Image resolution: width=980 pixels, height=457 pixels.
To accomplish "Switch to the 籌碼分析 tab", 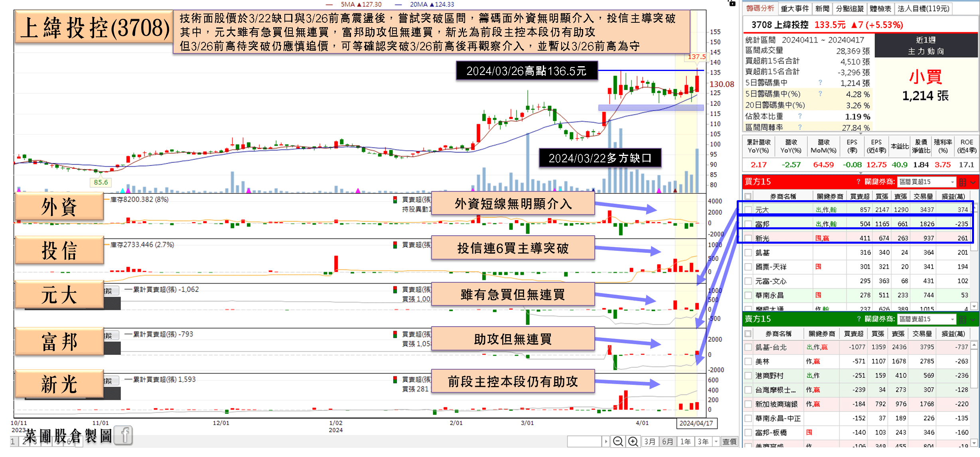I will 760,8.
